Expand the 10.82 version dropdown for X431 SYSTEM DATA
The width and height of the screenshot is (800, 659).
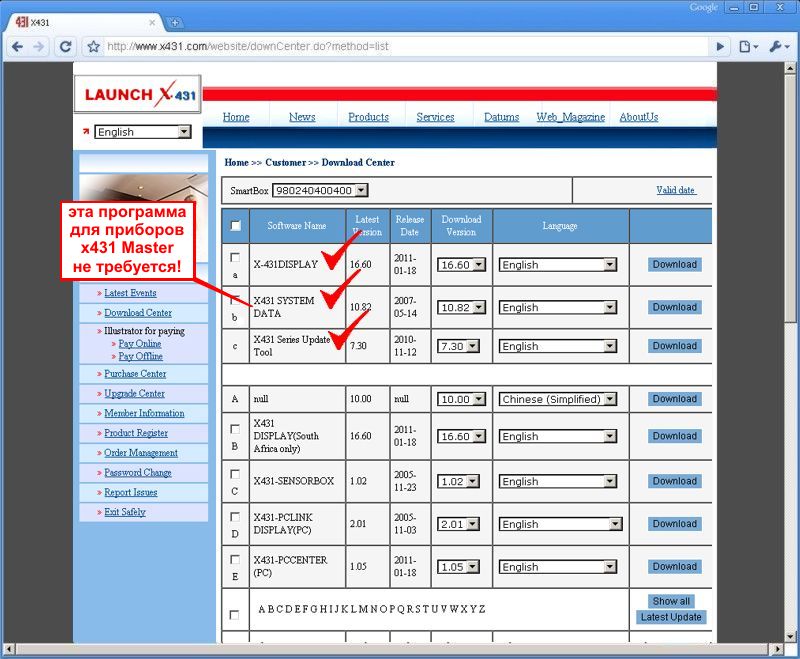(461, 308)
